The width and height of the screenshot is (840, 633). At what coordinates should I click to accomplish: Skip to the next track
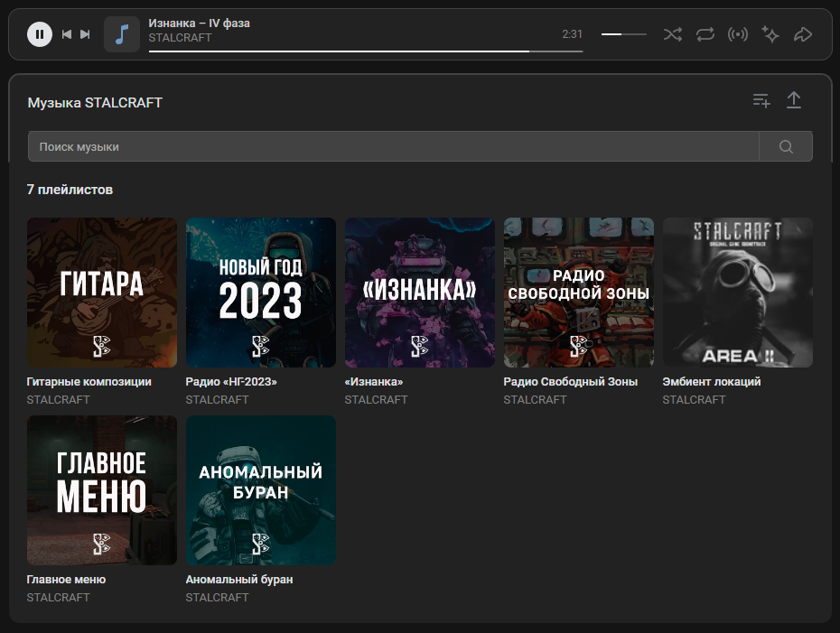[86, 34]
